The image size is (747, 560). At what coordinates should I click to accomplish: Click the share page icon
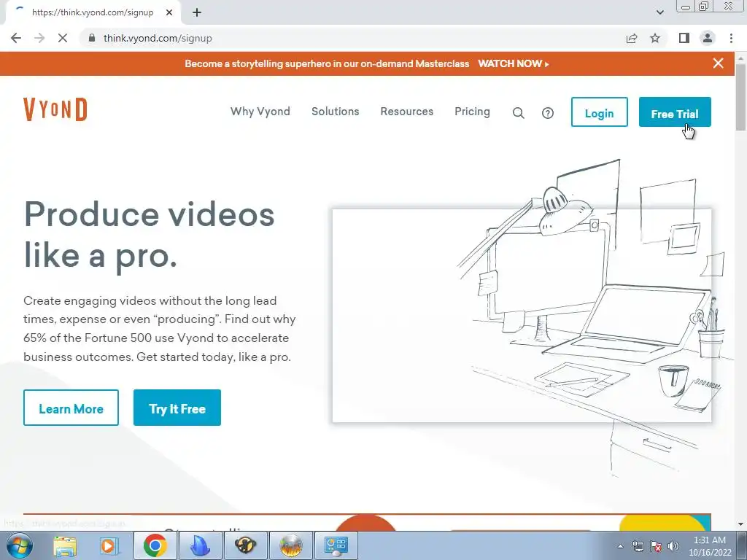(632, 38)
